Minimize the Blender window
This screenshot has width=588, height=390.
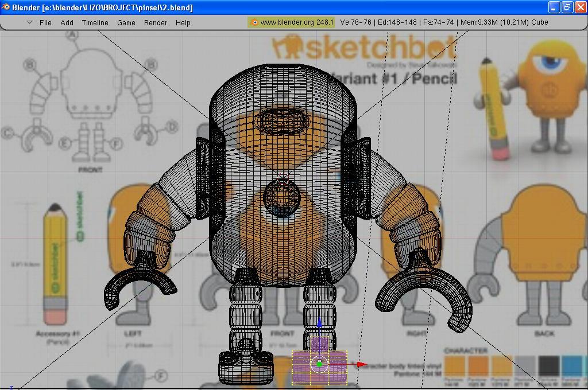tap(554, 7)
